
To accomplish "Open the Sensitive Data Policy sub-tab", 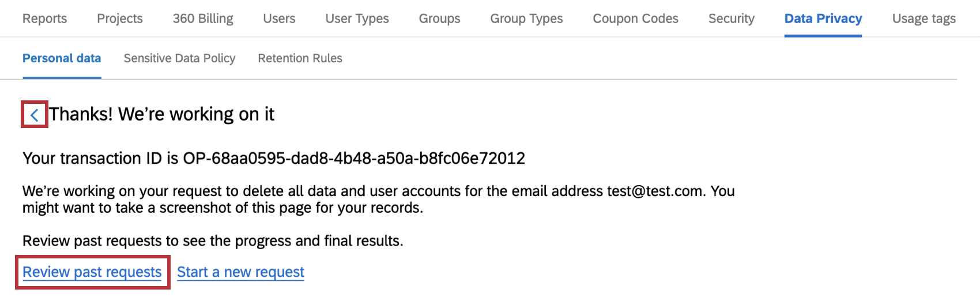I will [x=179, y=58].
